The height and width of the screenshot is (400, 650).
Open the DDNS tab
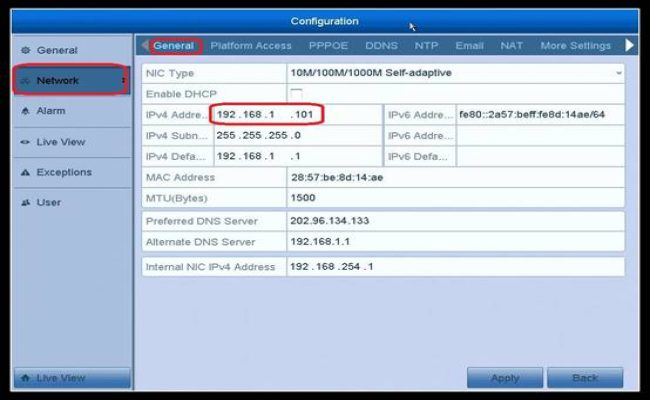coord(380,45)
